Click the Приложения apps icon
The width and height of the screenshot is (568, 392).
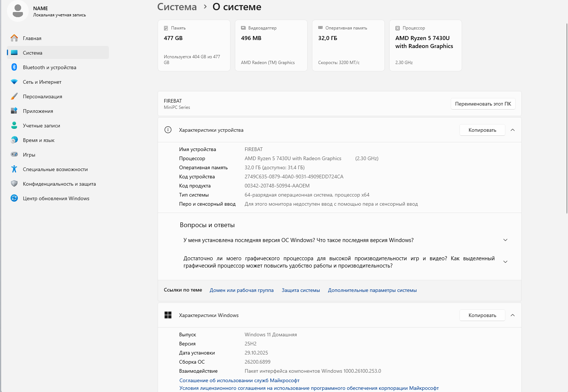pyautogui.click(x=14, y=111)
